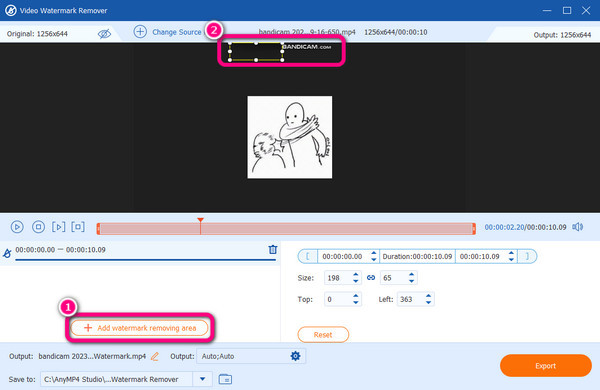
Task: Toggle the aspect ratio link icon
Action: (x=371, y=278)
